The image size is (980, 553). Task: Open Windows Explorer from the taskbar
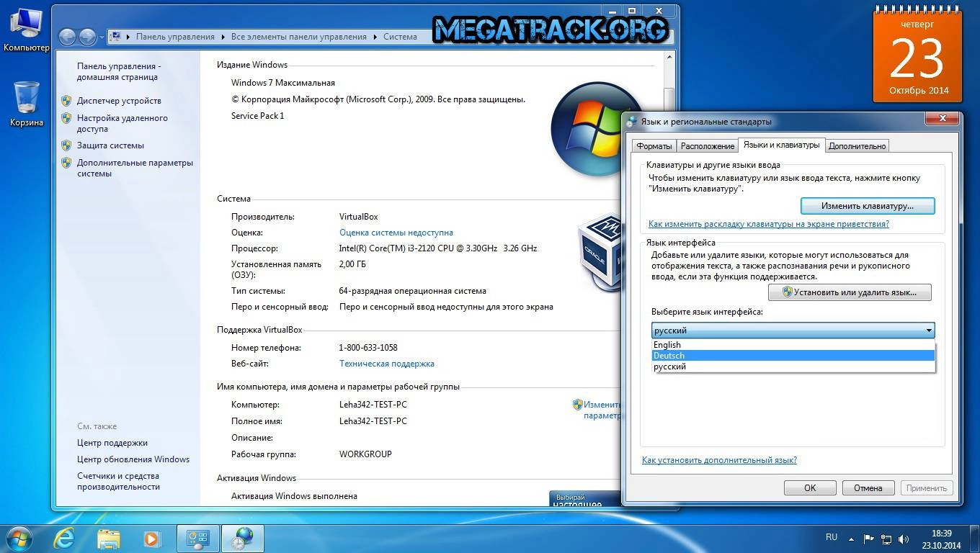point(109,538)
